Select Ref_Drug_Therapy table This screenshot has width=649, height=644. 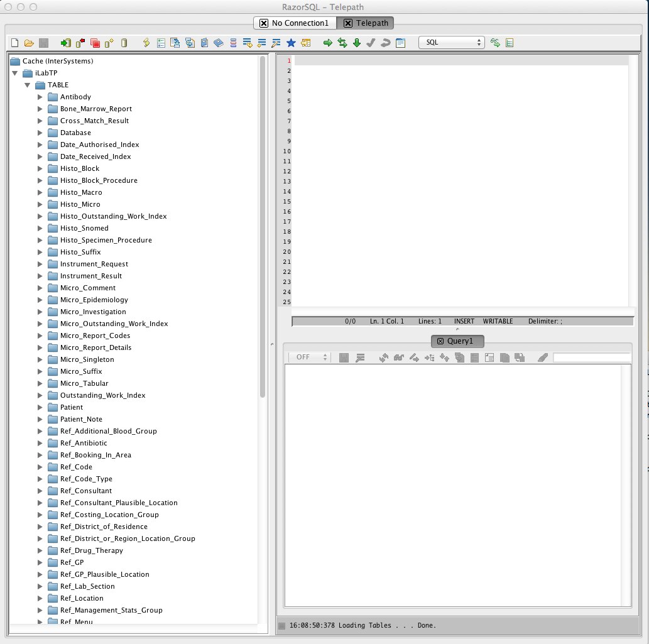92,550
